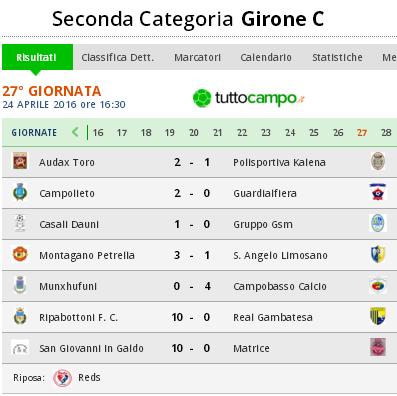This screenshot has height=396, width=397.
Task: Open the San Giovanni In Galdo team link
Action: click(x=91, y=348)
